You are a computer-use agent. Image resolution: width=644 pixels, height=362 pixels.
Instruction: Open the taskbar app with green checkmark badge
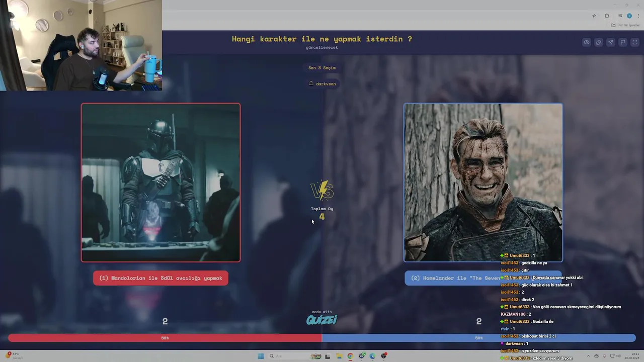pos(362,356)
